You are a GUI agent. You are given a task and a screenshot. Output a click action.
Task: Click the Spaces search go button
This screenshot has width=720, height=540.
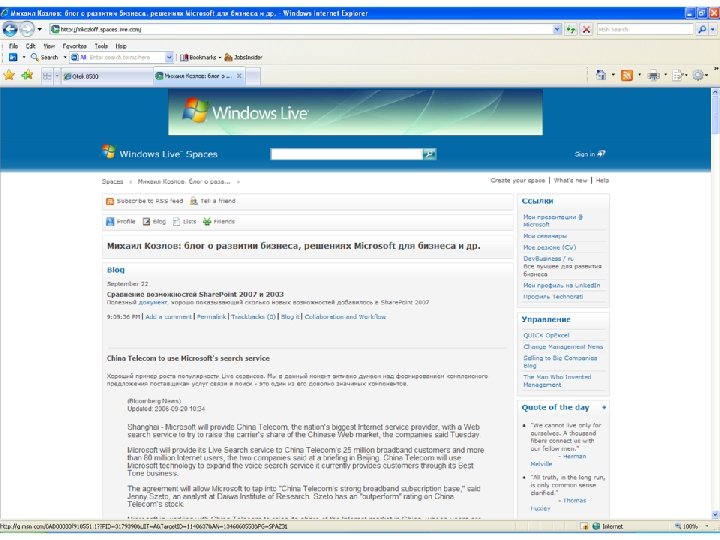[x=429, y=154]
